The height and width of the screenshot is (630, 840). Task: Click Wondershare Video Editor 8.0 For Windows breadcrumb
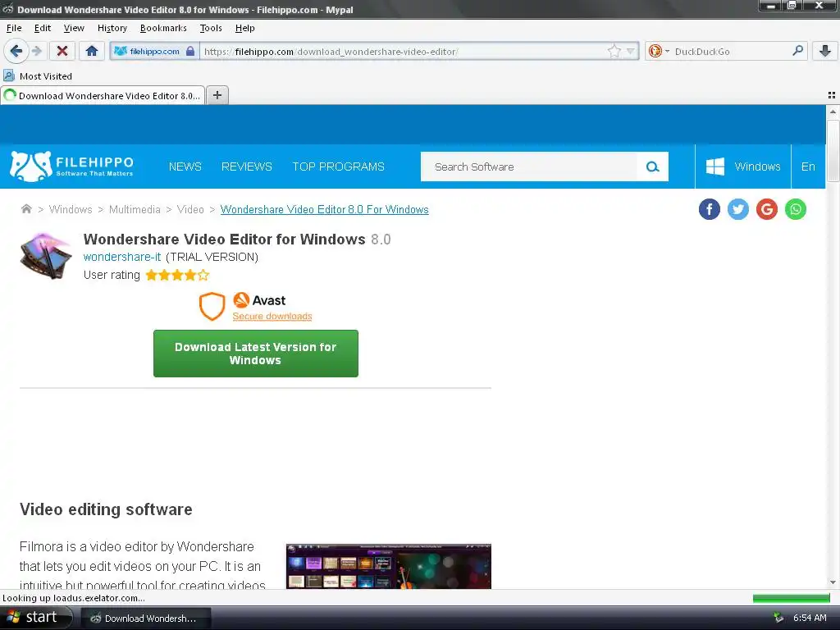coord(324,209)
